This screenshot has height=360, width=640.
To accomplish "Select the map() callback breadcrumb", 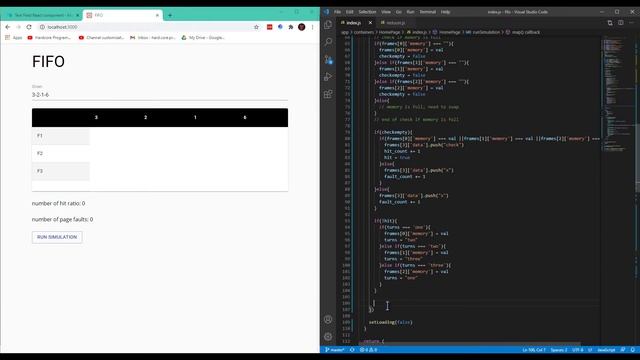I will coord(524,32).
